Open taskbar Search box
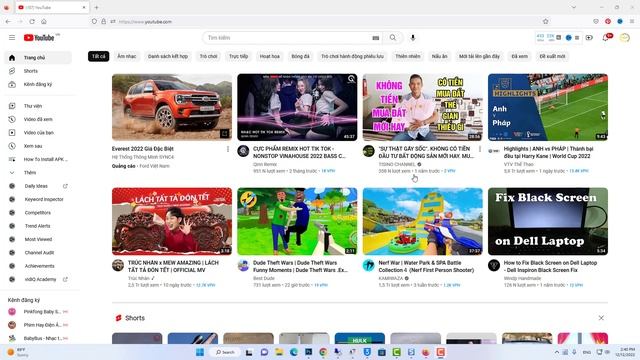 (x=225, y=352)
